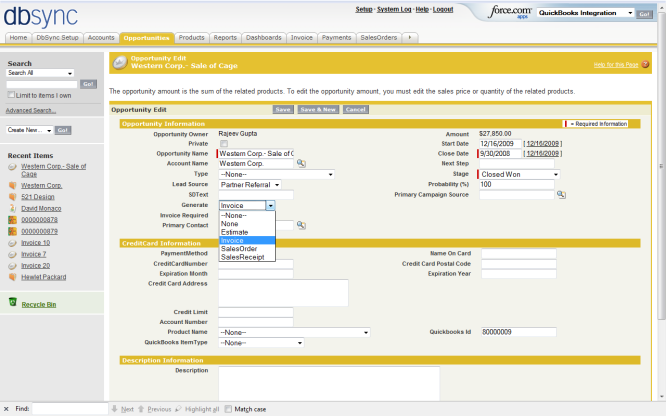Click the dbsync logo
This screenshot has height=416, width=666.
(38, 17)
